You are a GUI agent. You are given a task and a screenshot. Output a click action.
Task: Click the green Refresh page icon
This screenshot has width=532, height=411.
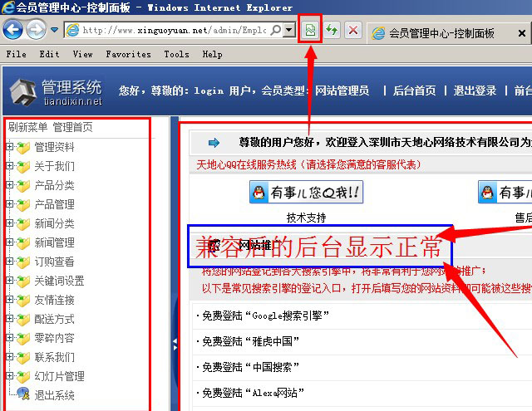[x=332, y=31]
